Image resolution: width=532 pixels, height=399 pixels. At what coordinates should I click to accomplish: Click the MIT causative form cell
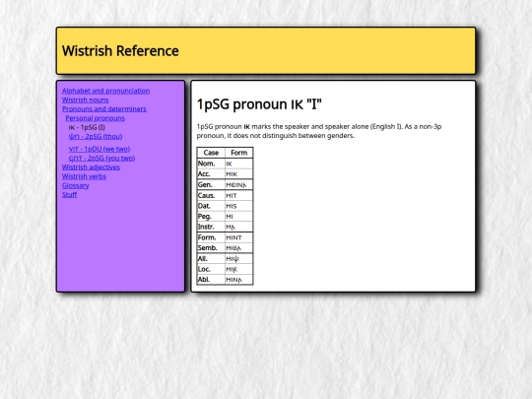[x=238, y=195]
